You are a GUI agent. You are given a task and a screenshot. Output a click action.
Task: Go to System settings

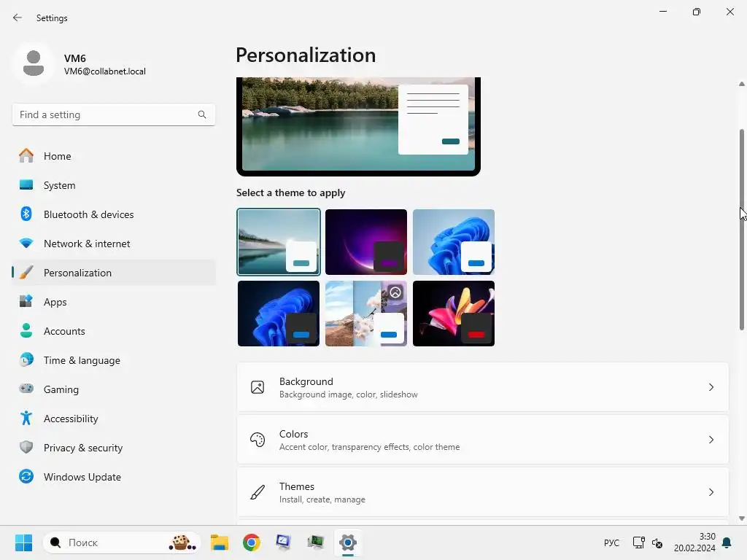[x=113, y=184]
